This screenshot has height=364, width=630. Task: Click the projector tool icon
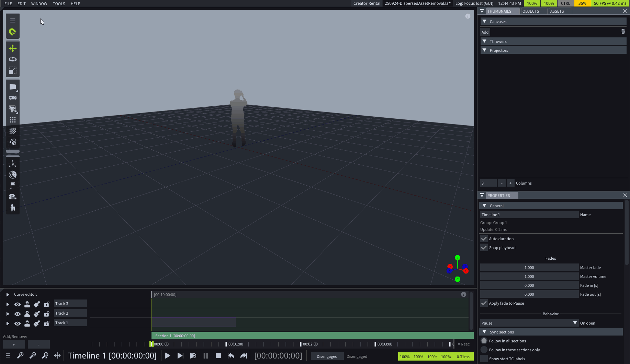[13, 98]
